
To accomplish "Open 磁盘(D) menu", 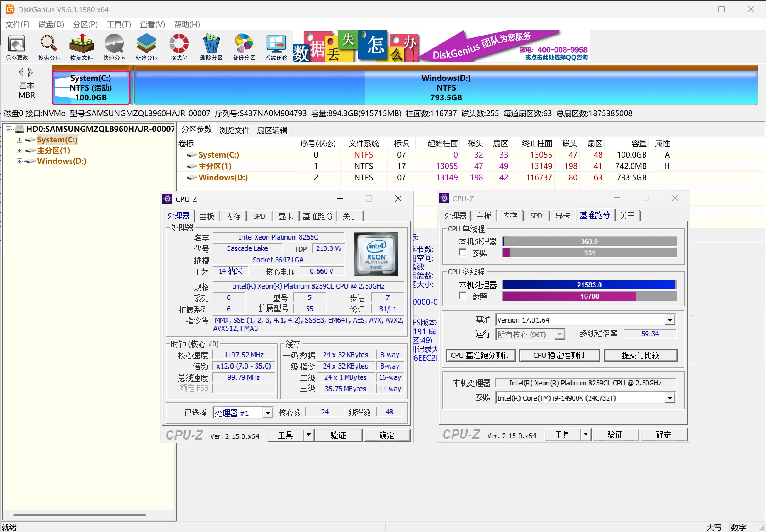I will point(51,24).
